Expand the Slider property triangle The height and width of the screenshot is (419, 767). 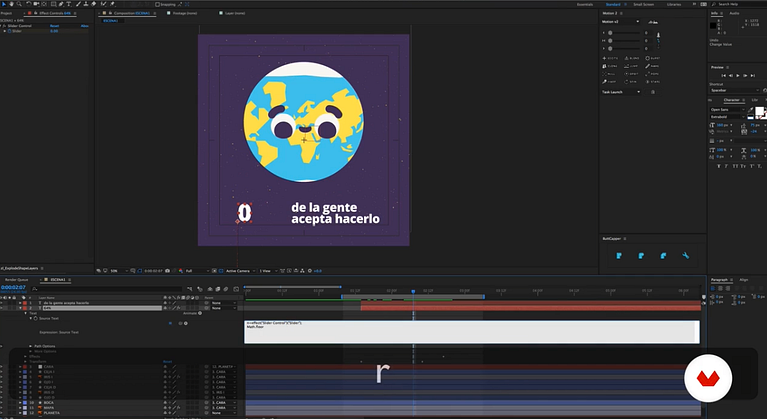click(5, 31)
